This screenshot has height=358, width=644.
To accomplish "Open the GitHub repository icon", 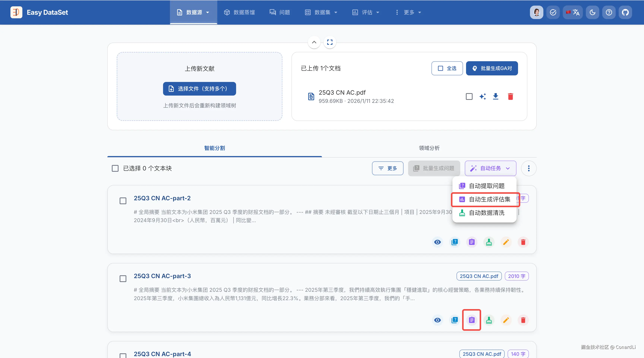I will [625, 12].
